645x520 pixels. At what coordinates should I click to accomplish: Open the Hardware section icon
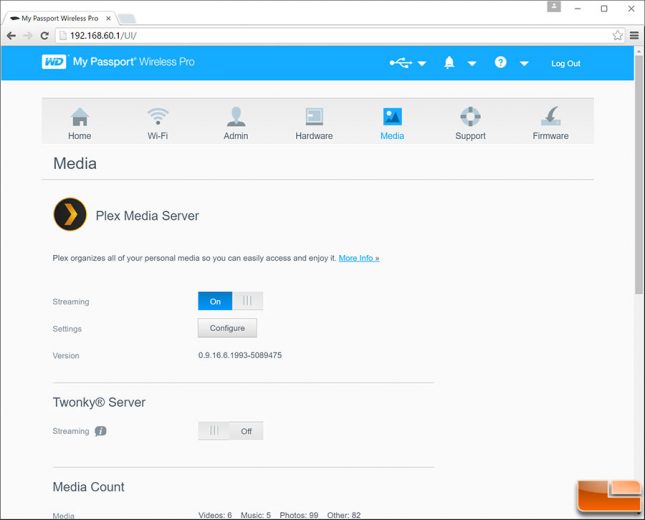314,117
